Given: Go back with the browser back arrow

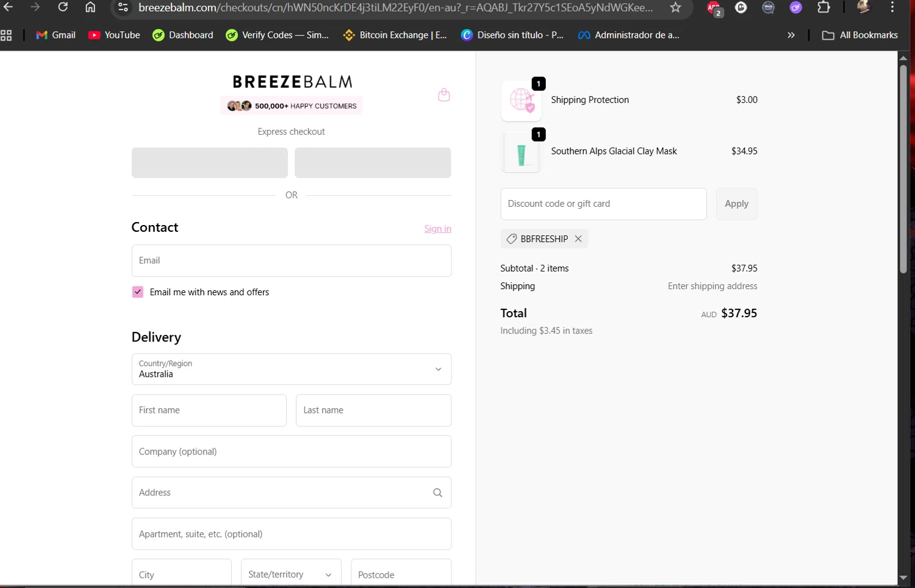Looking at the screenshot, I should point(9,7).
